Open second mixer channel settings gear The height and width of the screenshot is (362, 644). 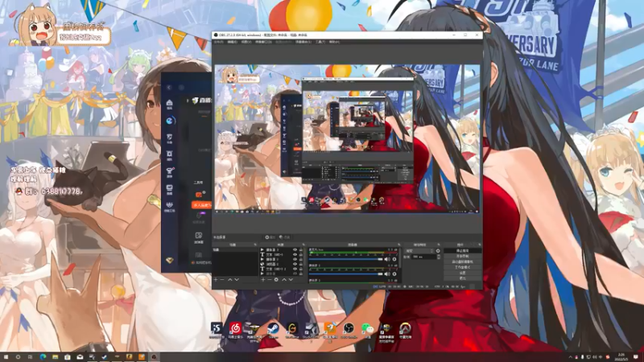(x=394, y=274)
